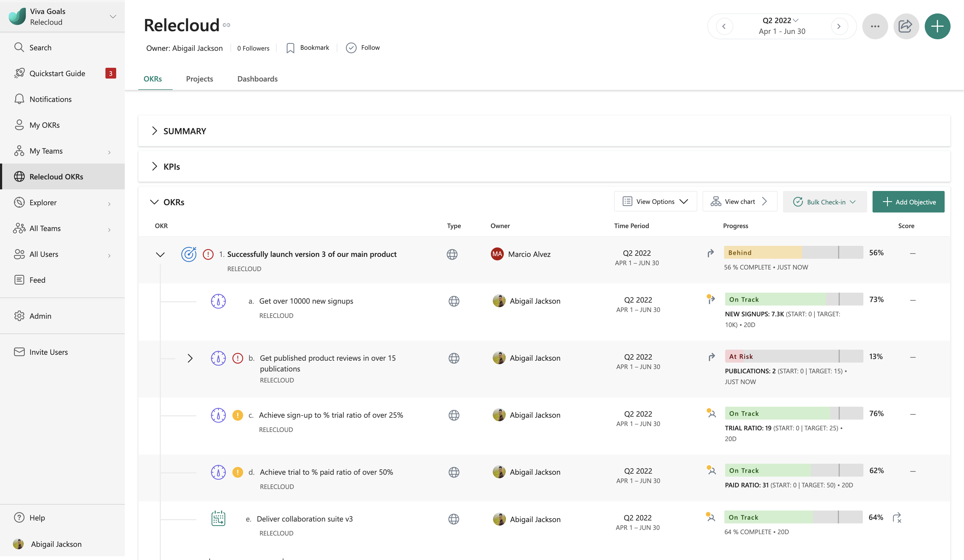
Task: Open Deliver collaboration suite v3 title
Action: coord(304,519)
